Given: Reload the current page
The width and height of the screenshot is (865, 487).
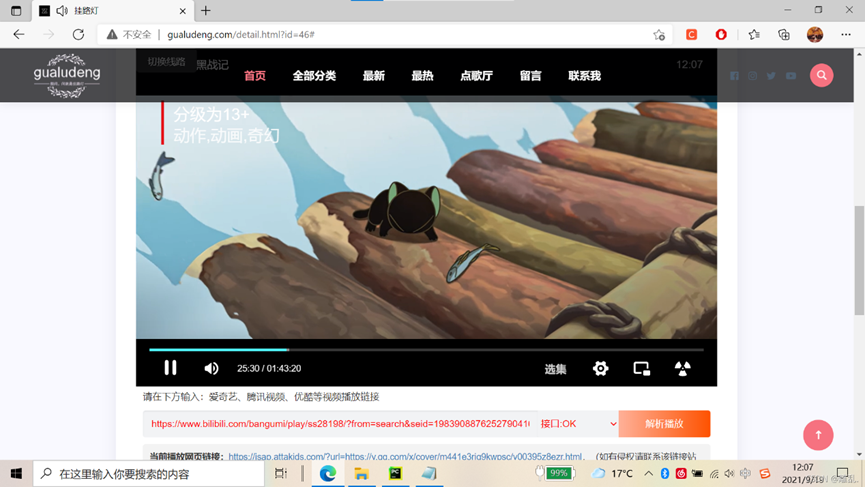Looking at the screenshot, I should point(78,34).
